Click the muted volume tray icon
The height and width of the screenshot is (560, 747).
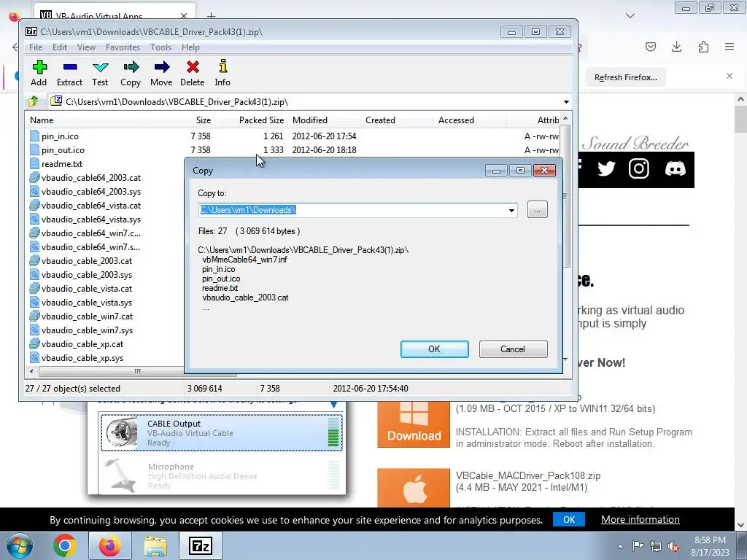(673, 546)
